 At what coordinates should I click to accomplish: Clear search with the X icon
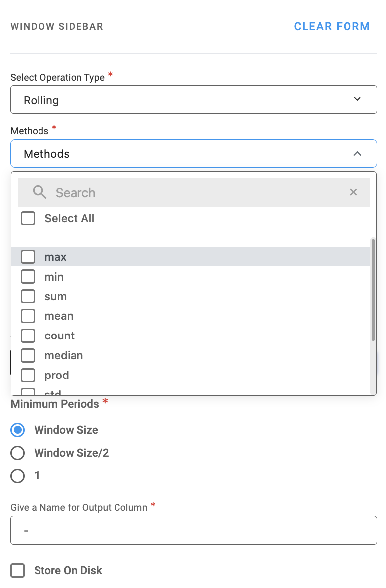tap(353, 192)
